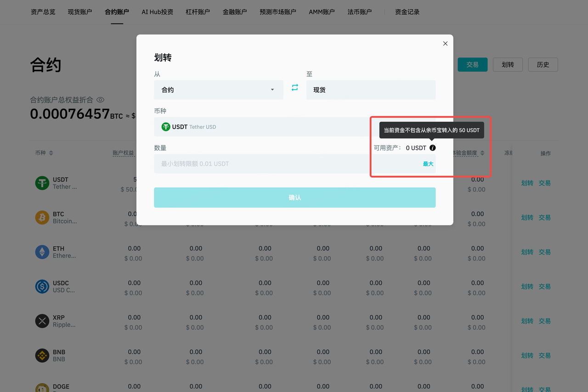This screenshot has width=588, height=392.
Task: Click the DOGE coin icon
Action: (x=42, y=388)
